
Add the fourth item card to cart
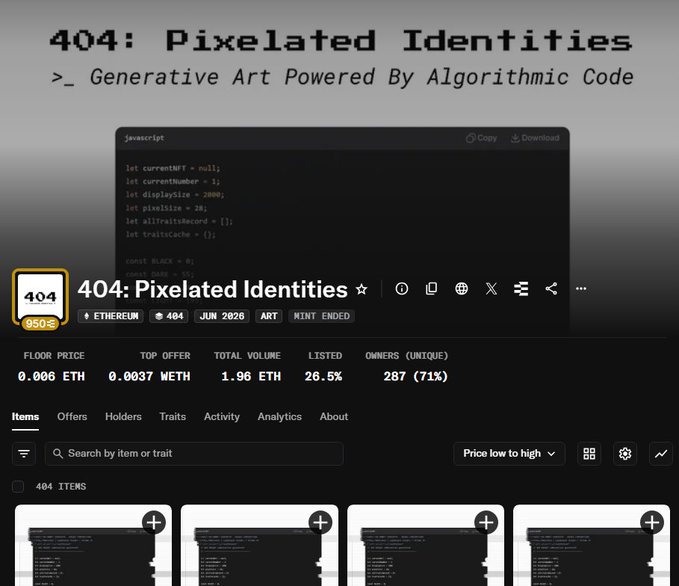(x=652, y=522)
